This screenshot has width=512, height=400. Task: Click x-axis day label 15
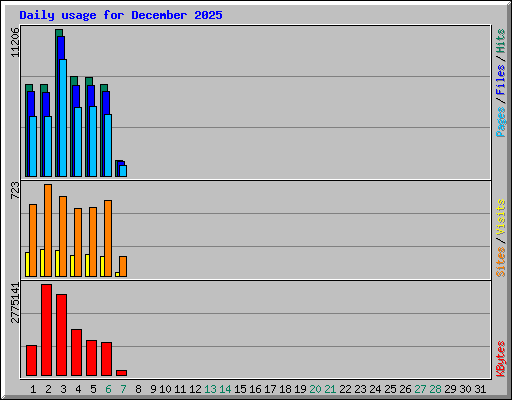240,389
